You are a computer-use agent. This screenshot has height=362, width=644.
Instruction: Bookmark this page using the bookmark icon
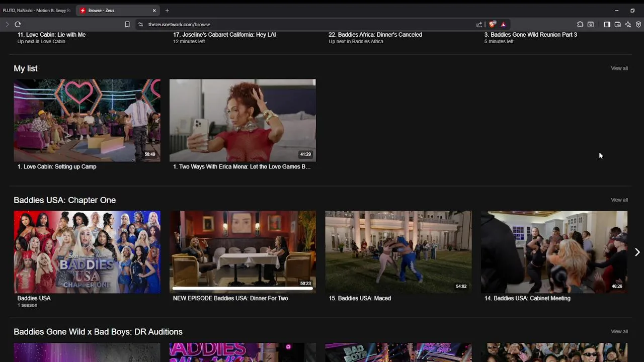127,24
